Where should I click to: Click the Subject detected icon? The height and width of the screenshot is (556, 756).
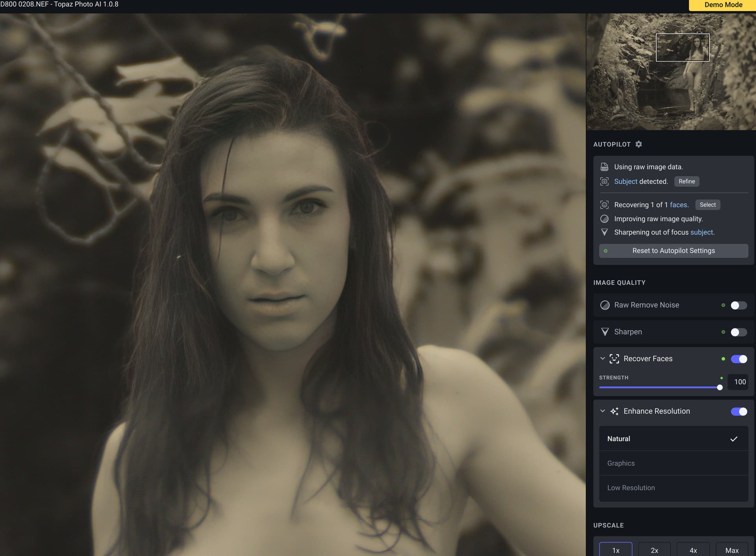[x=604, y=182]
